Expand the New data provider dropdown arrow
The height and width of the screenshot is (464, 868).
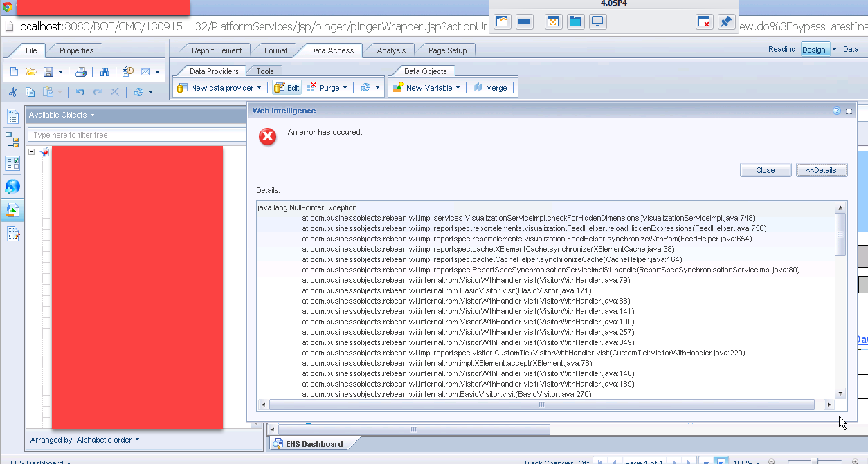click(x=260, y=88)
